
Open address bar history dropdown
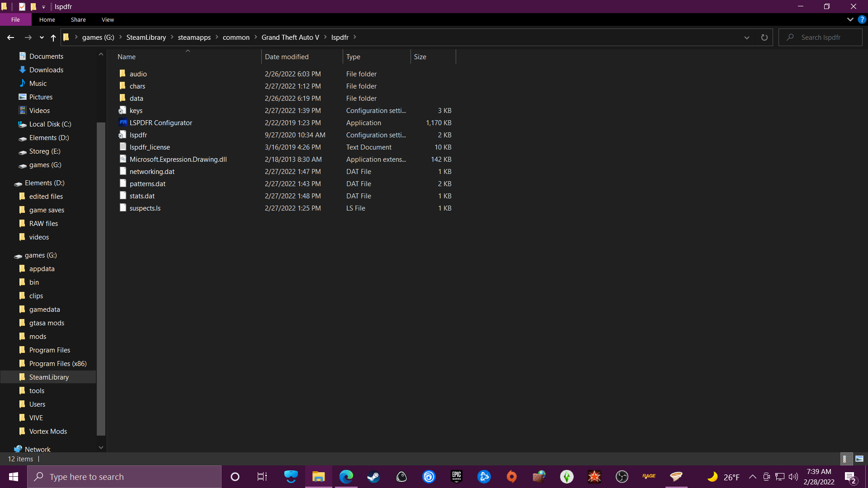click(747, 38)
